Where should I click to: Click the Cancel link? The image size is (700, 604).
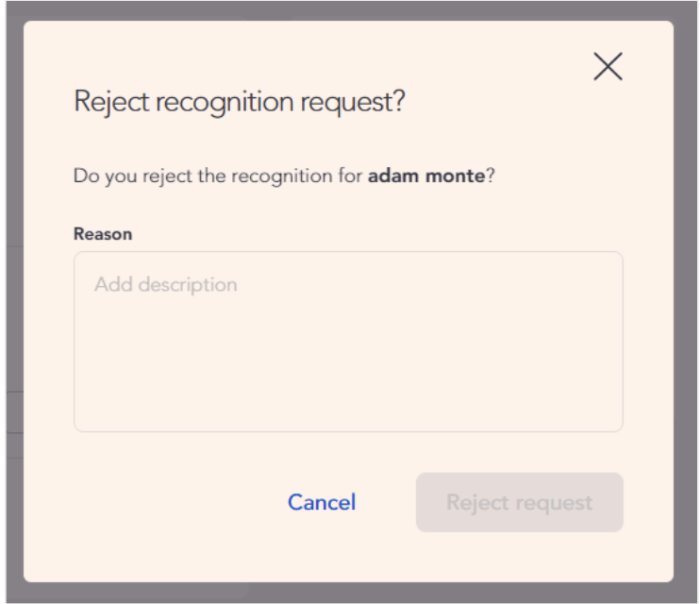click(x=322, y=502)
